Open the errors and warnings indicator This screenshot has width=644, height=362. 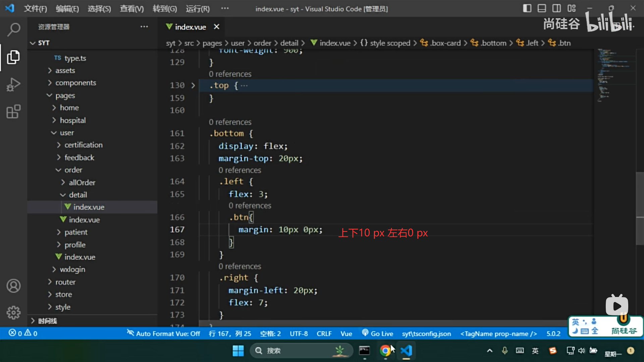pyautogui.click(x=23, y=333)
